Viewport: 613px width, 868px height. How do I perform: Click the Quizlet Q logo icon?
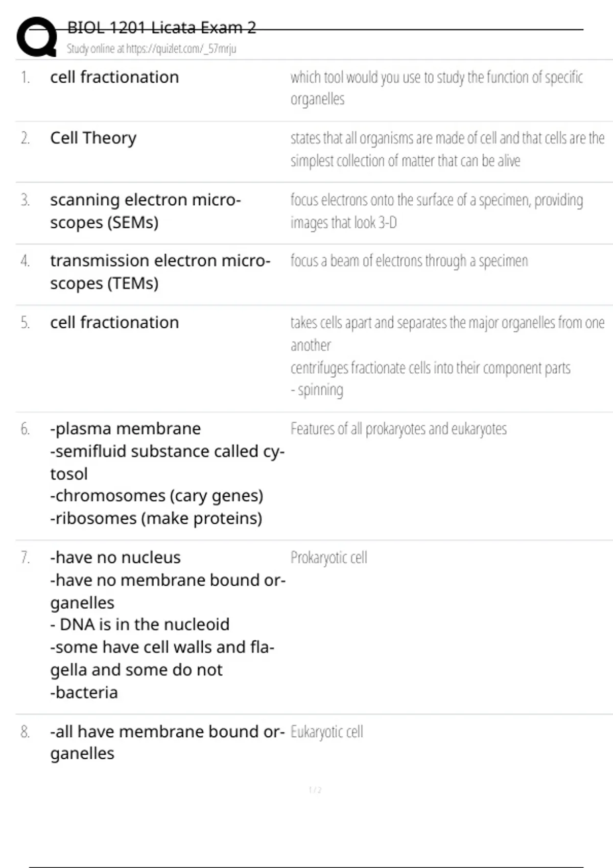tap(37, 37)
